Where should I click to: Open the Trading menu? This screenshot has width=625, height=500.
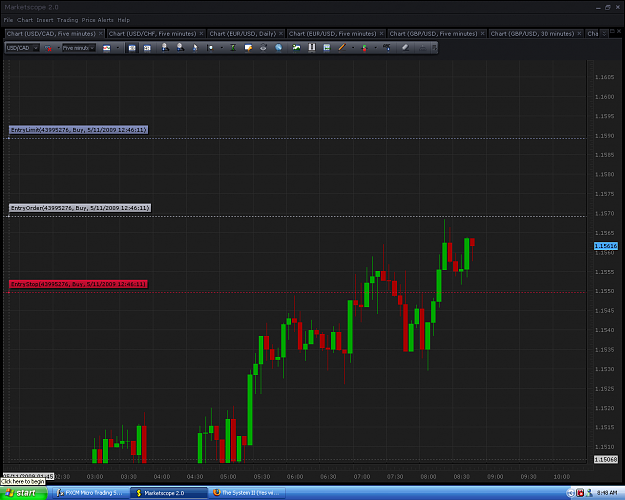(67, 20)
